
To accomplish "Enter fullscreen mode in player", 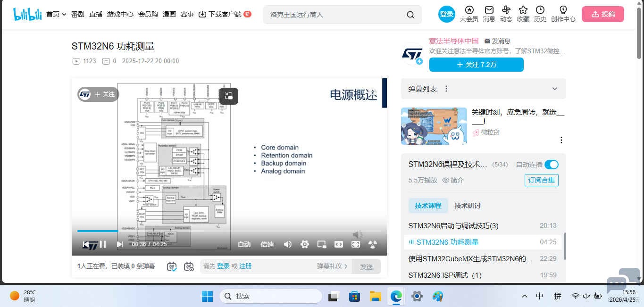I will (x=356, y=244).
